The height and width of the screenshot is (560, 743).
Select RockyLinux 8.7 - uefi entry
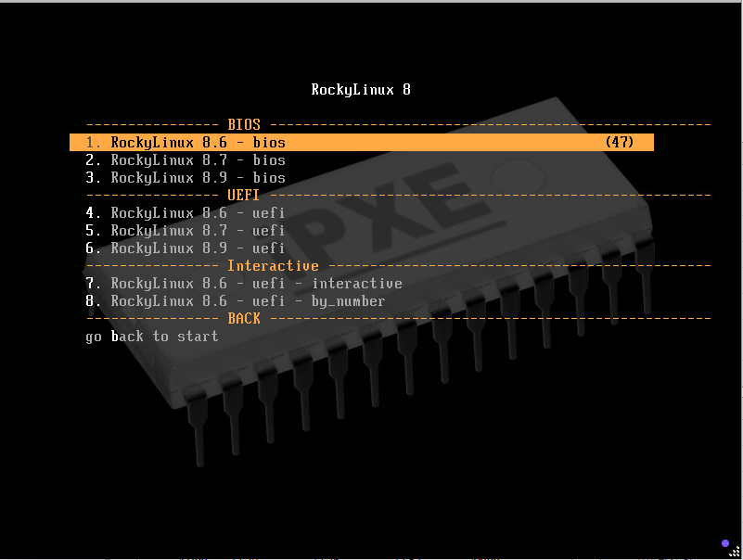click(185, 230)
